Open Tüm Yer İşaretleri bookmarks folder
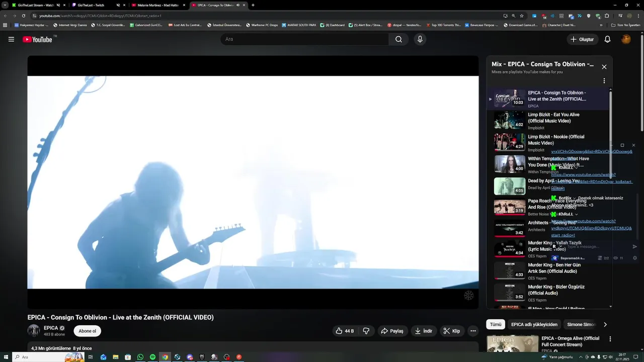 point(625,25)
